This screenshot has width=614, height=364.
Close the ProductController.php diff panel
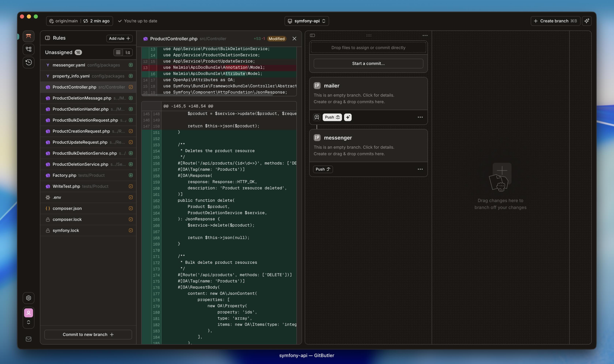[x=294, y=39]
